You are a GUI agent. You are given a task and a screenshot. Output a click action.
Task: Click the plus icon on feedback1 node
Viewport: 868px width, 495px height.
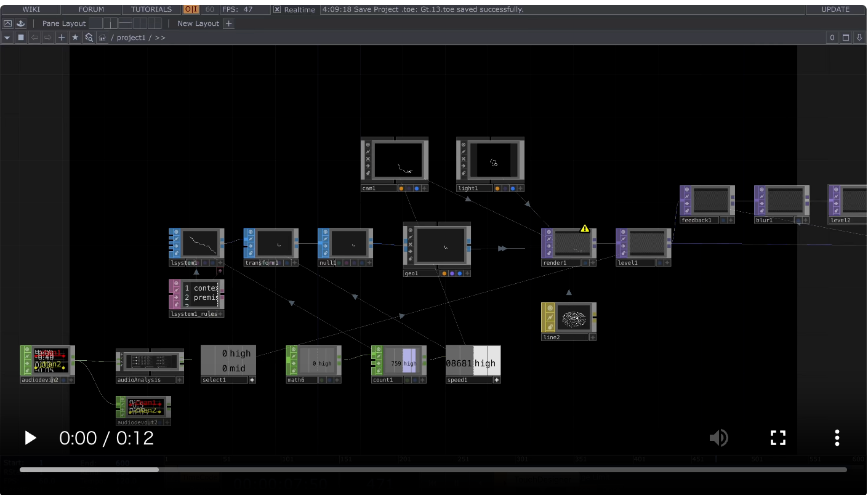731,220
